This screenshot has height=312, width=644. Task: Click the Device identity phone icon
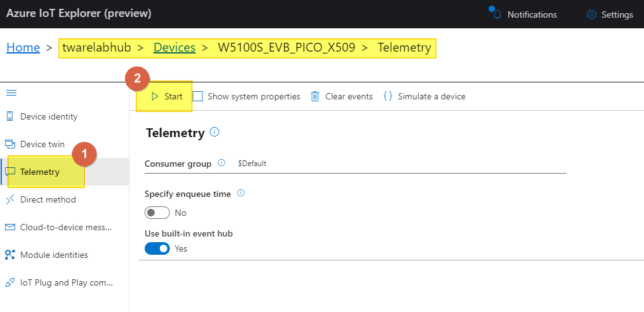[10, 116]
